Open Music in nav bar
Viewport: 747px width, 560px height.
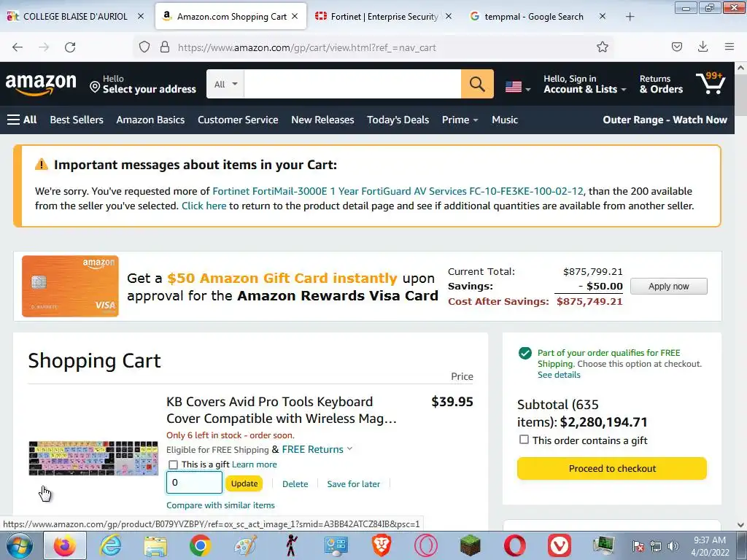pos(505,120)
